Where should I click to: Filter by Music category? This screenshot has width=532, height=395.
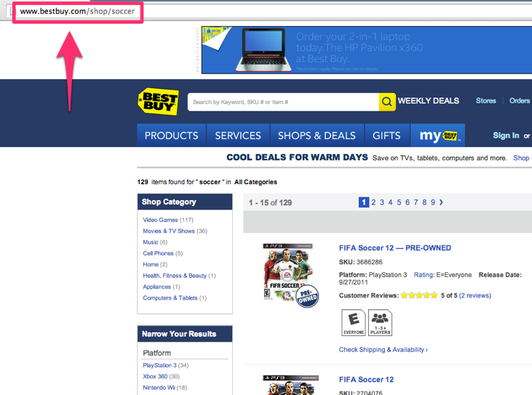(151, 242)
